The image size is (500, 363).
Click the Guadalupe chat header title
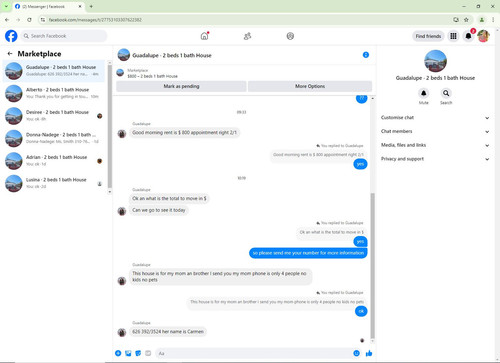172,55
